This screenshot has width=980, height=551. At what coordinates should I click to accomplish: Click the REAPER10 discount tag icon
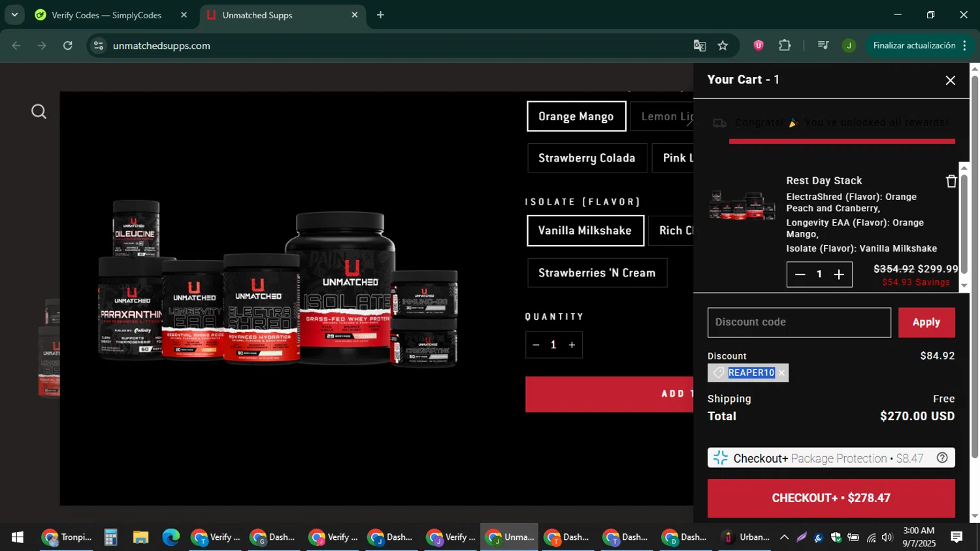pyautogui.click(x=719, y=373)
